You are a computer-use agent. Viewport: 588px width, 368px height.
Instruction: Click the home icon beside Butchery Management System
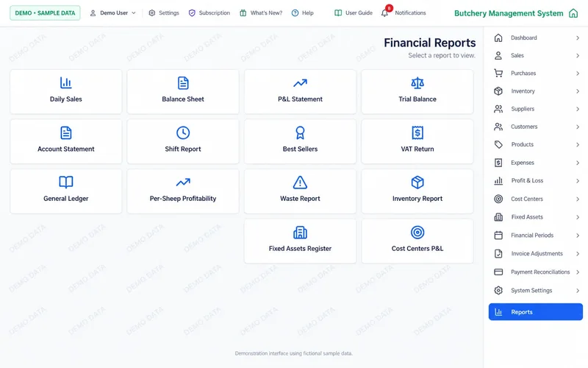point(573,13)
